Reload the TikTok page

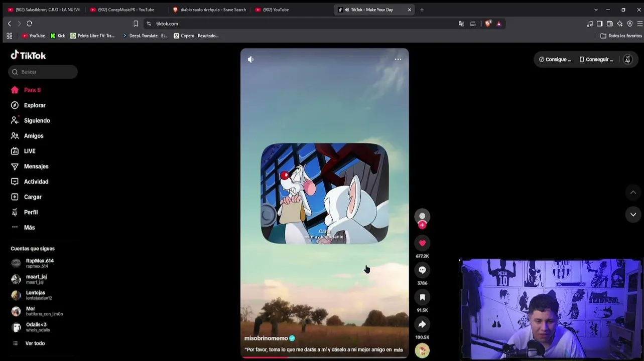click(x=30, y=24)
